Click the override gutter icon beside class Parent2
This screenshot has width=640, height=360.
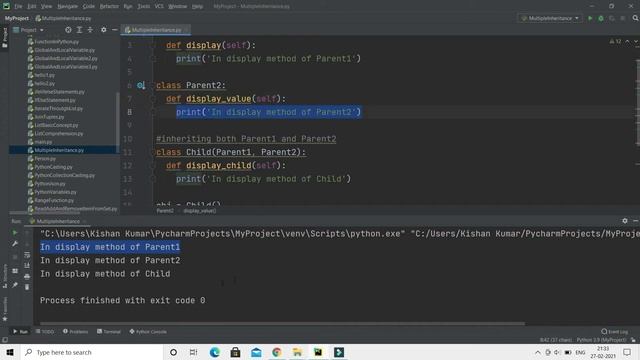tap(141, 85)
